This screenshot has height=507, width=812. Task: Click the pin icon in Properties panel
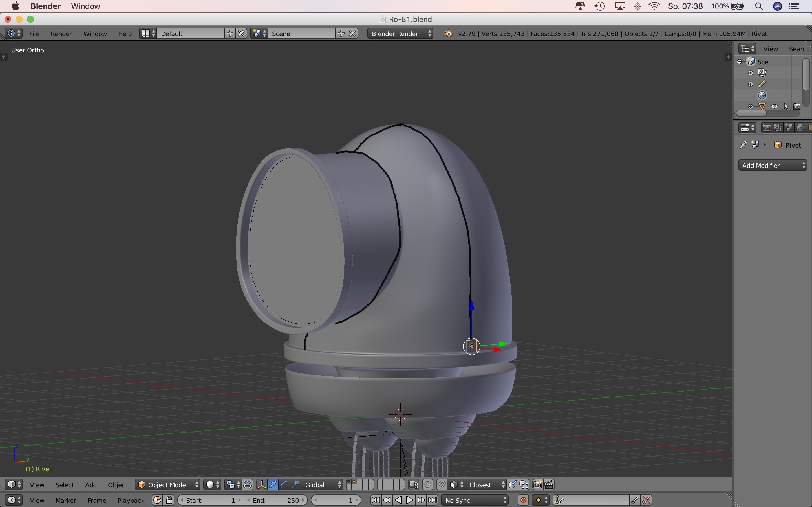click(x=743, y=145)
